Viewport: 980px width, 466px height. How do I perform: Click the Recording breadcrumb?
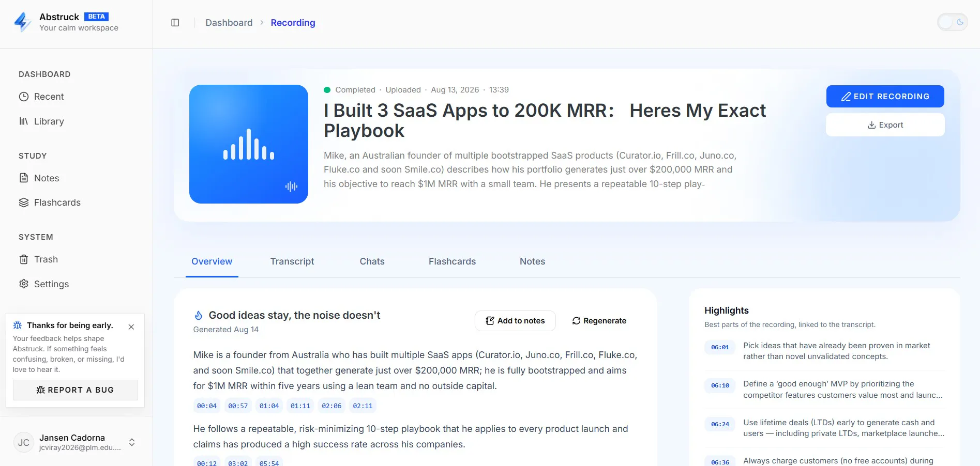coord(293,23)
